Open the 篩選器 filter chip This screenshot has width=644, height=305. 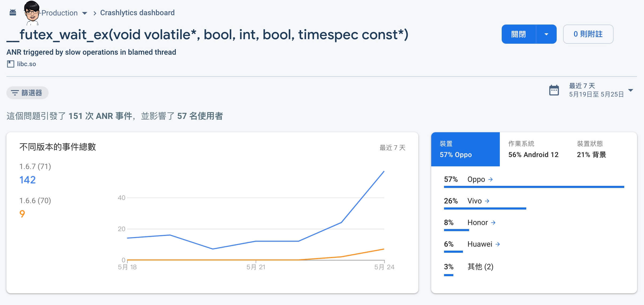click(27, 93)
